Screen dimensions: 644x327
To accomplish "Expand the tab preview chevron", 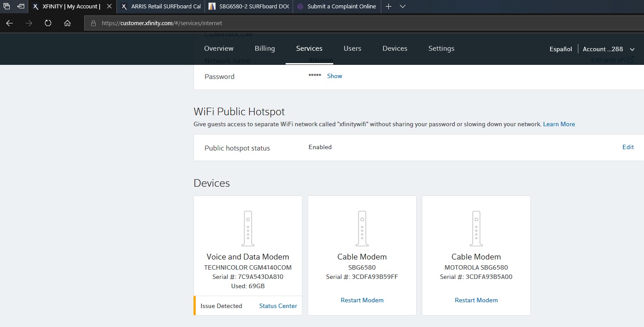I will click(402, 7).
